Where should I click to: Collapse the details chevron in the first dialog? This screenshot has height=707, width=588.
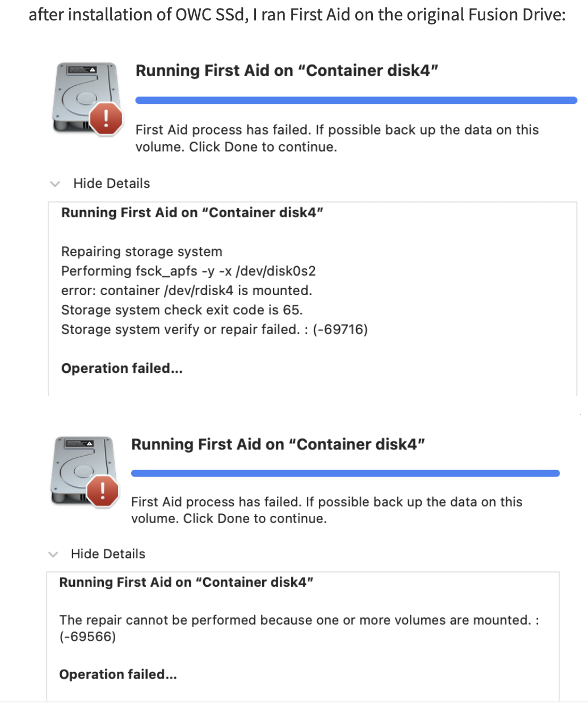pyautogui.click(x=55, y=184)
